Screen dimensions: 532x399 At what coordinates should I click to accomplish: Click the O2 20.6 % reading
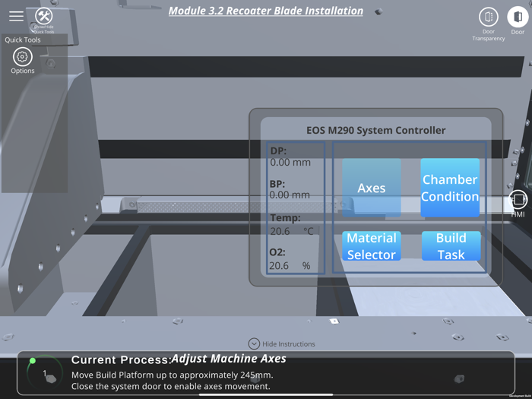pos(290,259)
